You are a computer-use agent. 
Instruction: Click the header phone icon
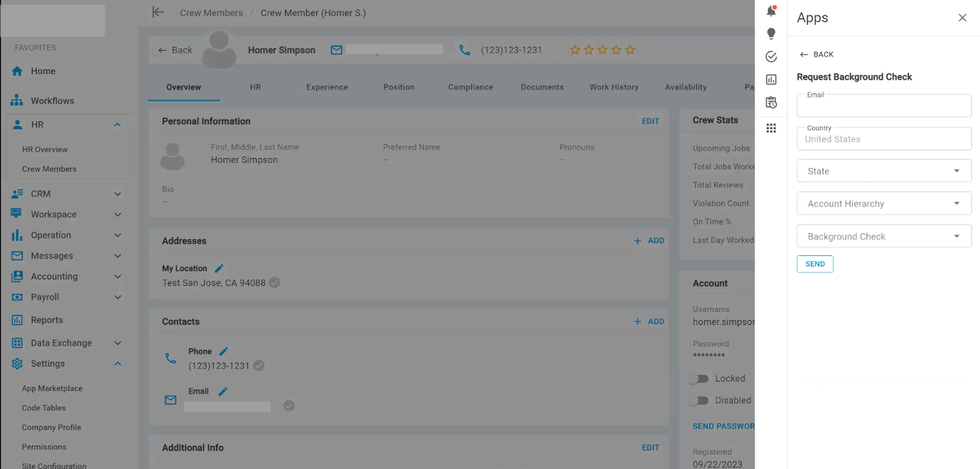point(465,50)
